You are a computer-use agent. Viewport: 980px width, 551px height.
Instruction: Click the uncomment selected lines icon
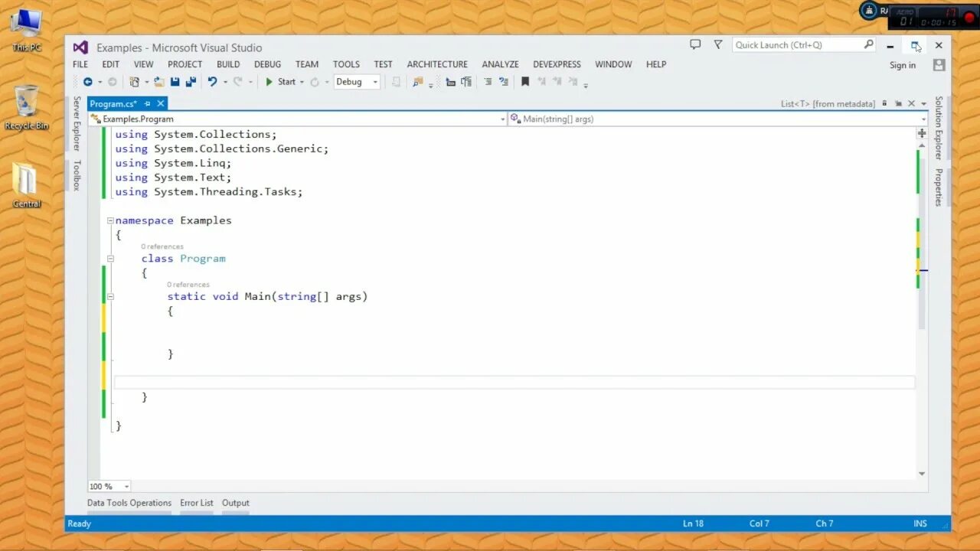coord(504,82)
